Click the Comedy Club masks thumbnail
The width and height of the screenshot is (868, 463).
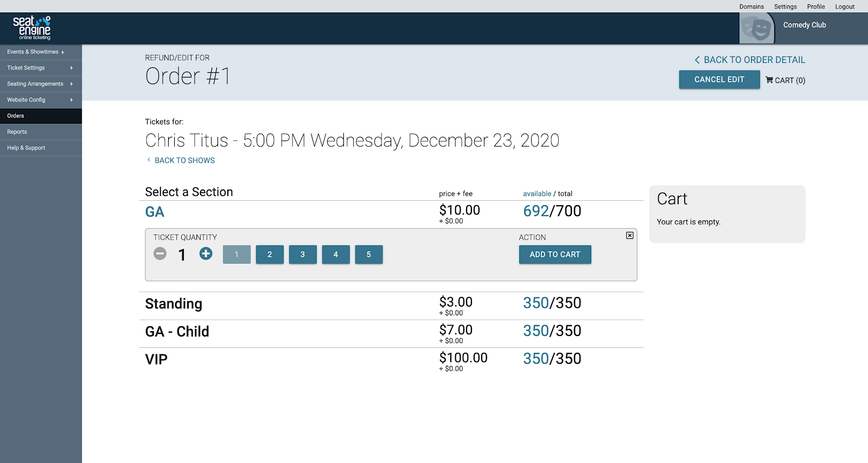point(757,28)
